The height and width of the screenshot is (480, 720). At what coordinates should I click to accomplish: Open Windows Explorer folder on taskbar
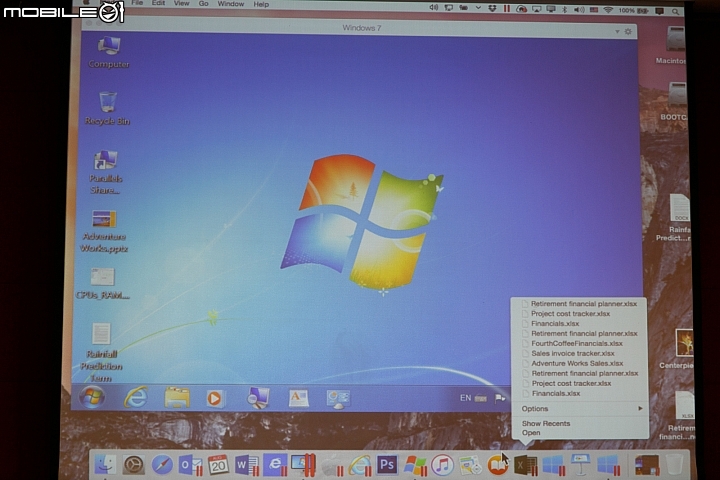177,398
